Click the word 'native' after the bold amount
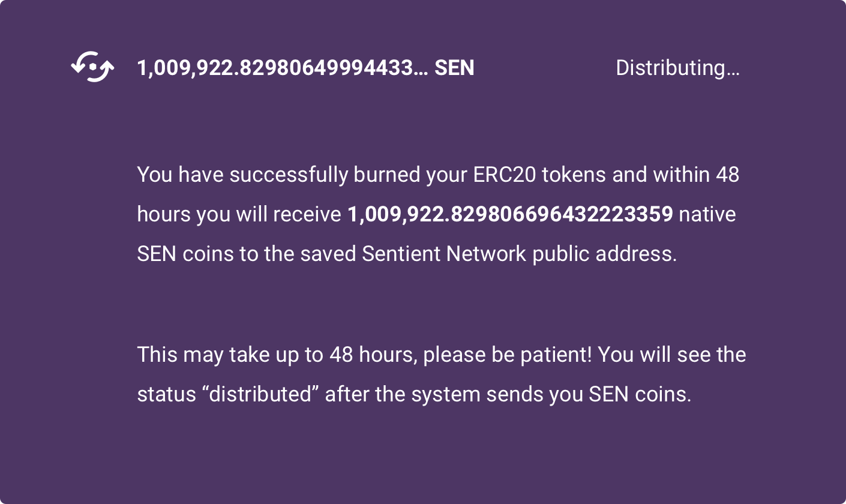Image resolution: width=846 pixels, height=504 pixels. 707,214
